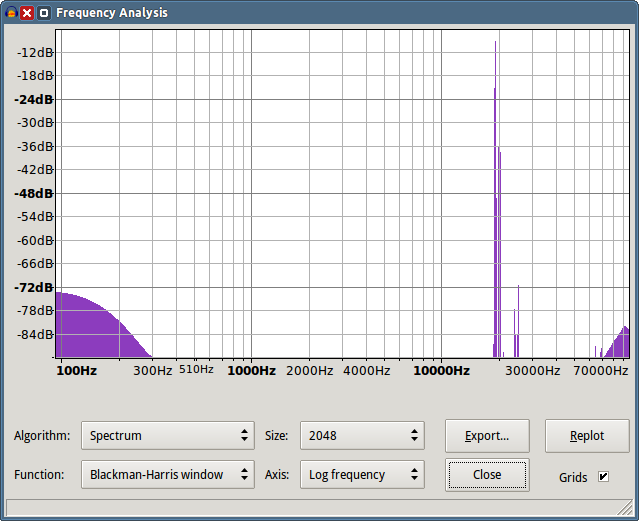Click the -36dB axis label
Viewport: 639px width, 521px height.
35,146
